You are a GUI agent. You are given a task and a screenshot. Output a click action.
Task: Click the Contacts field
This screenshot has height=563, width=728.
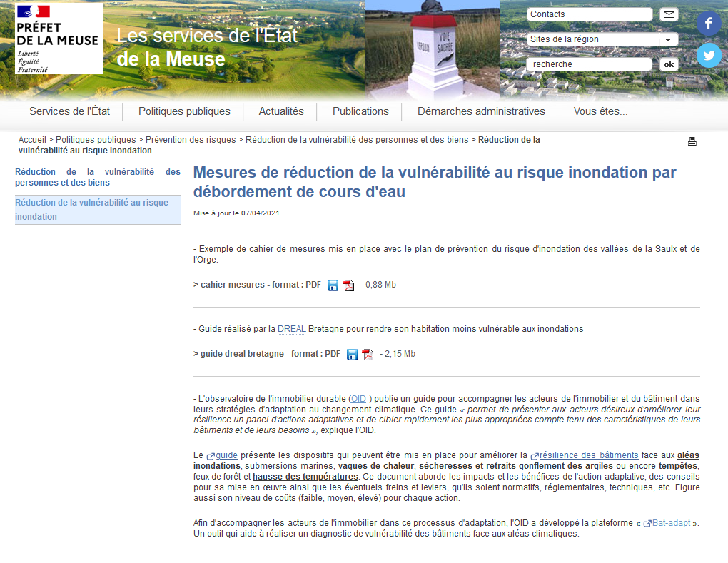590,14
